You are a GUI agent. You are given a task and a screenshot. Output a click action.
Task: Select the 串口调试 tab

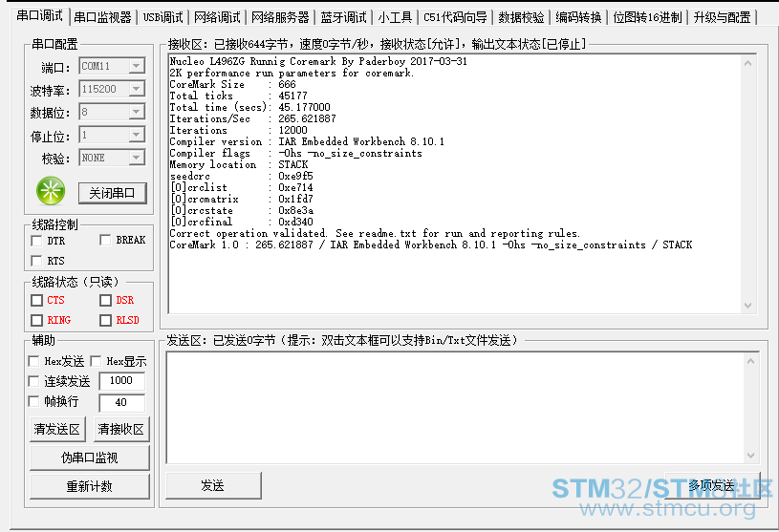point(40,16)
